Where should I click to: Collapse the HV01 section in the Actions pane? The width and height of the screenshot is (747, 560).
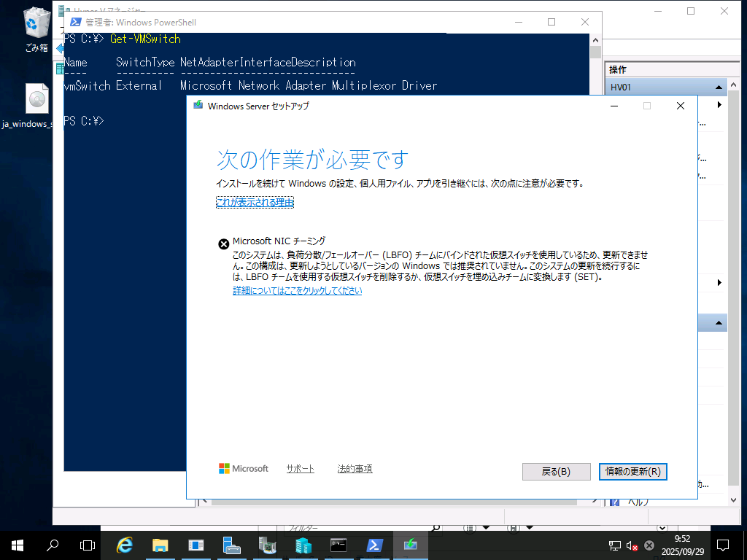click(717, 86)
